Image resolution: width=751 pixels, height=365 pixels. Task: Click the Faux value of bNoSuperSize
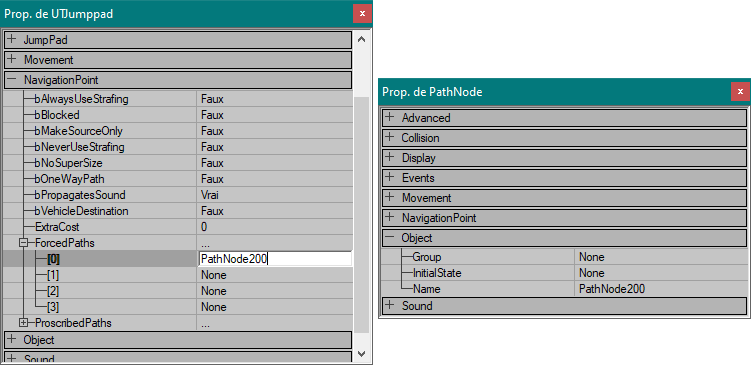click(212, 163)
